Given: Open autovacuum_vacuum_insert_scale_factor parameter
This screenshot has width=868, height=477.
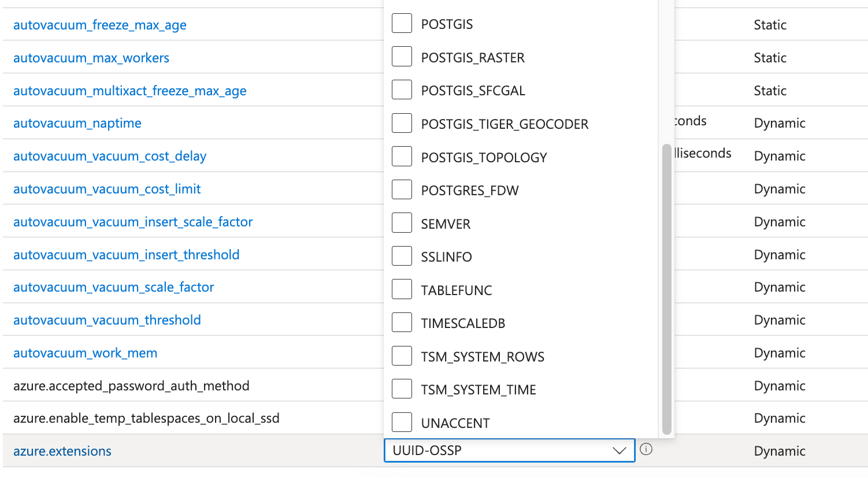Looking at the screenshot, I should (133, 222).
